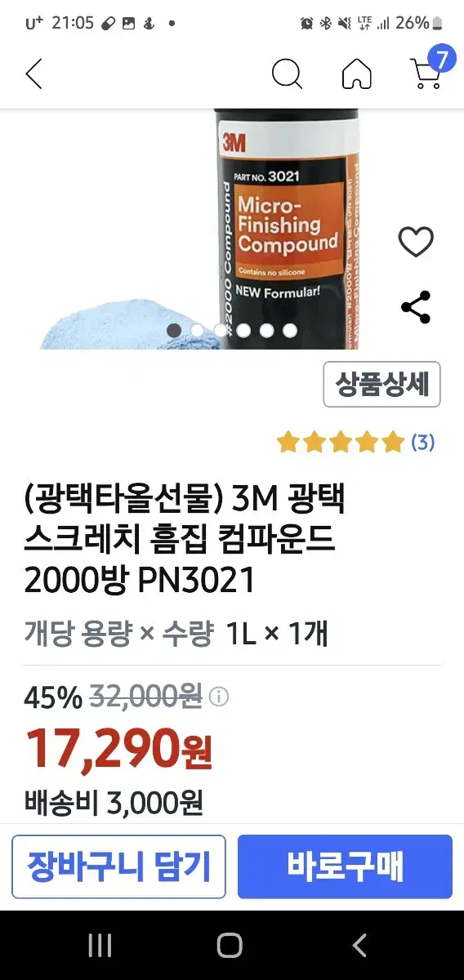
Task: Open the 상품상세 product details button
Action: click(x=381, y=384)
